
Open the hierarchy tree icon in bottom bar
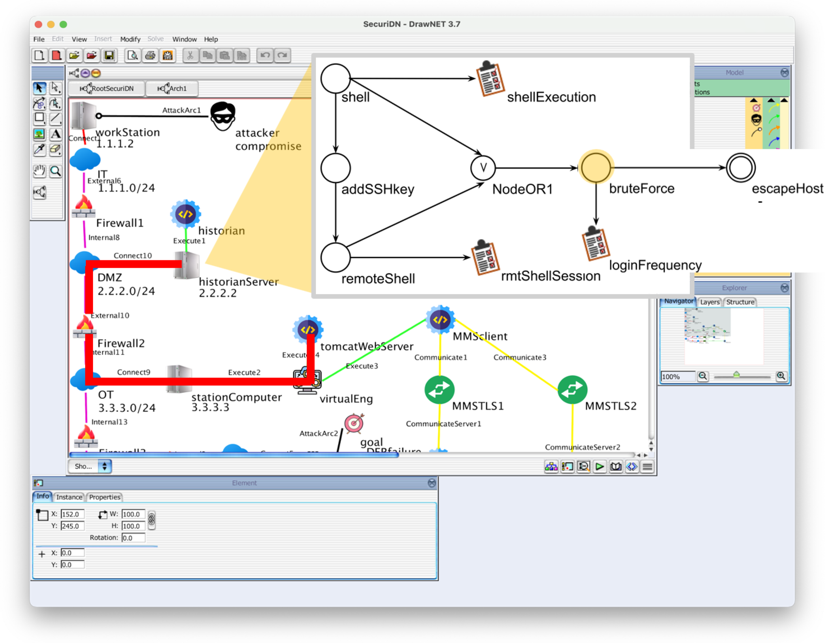pos(551,466)
